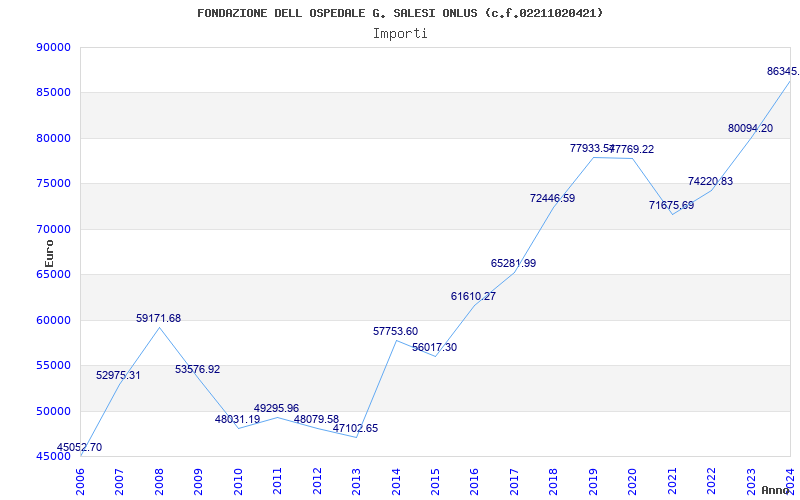
Task: Click x-axis year 2024
Action: (790, 482)
